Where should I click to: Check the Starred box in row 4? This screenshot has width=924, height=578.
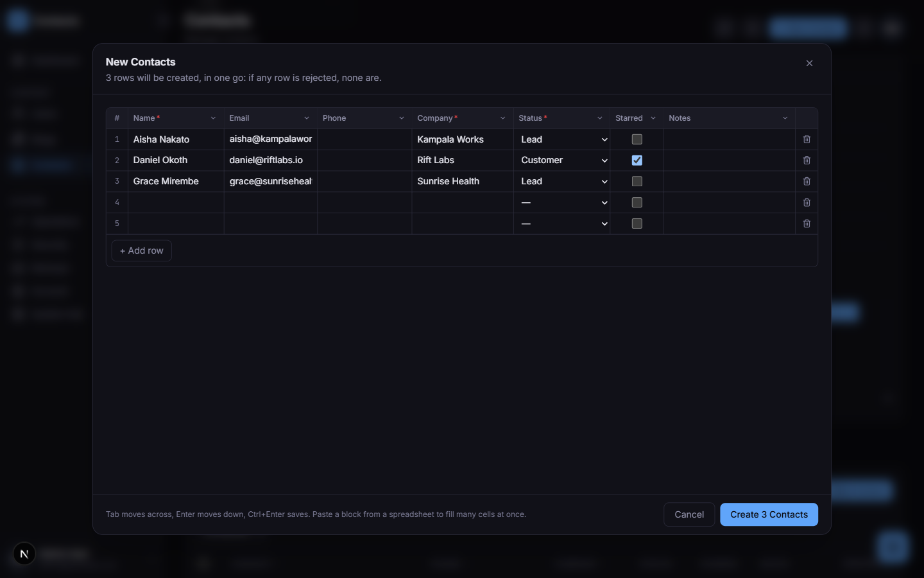click(x=637, y=203)
